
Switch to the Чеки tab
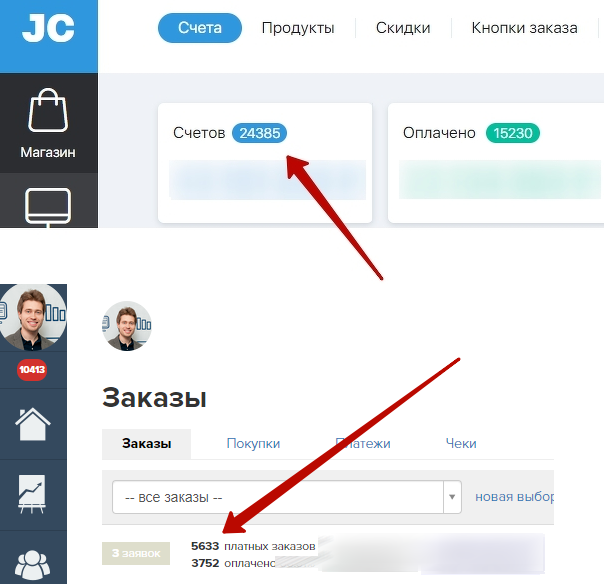(461, 443)
